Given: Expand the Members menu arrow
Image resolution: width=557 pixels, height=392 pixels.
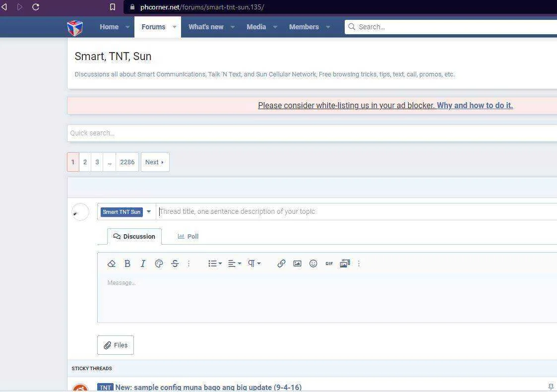Looking at the screenshot, I should (328, 27).
